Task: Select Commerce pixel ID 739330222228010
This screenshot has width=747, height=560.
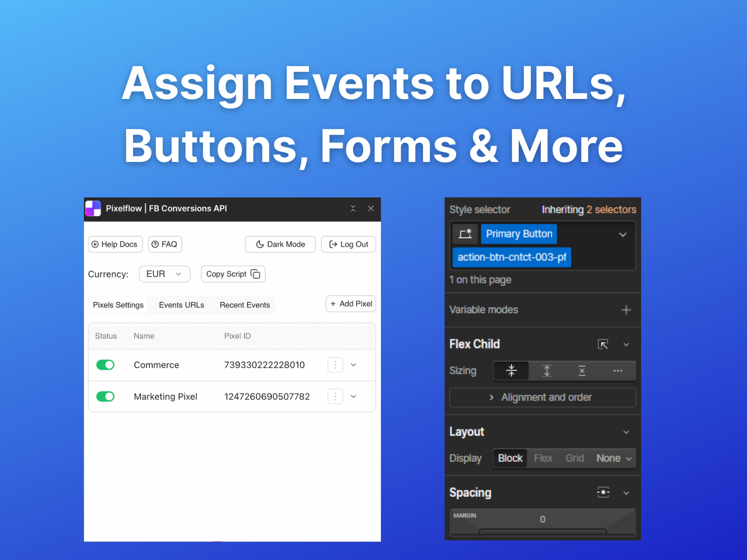Action: coord(264,365)
